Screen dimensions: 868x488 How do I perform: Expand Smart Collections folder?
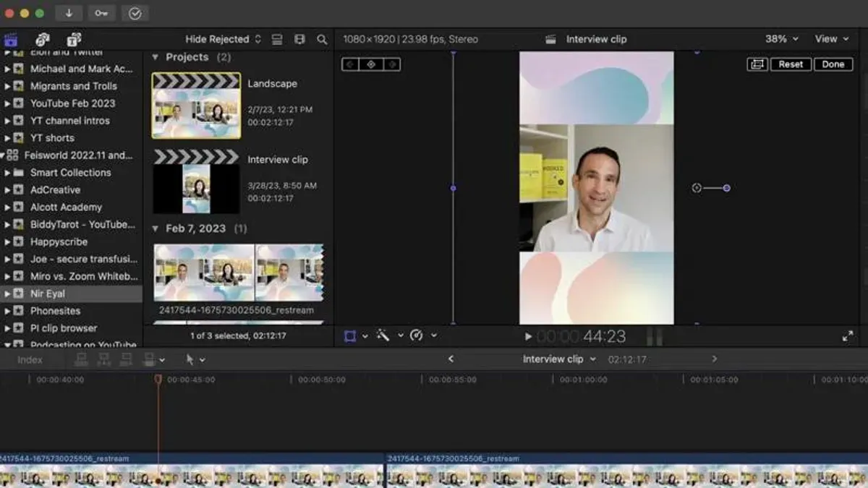click(7, 173)
